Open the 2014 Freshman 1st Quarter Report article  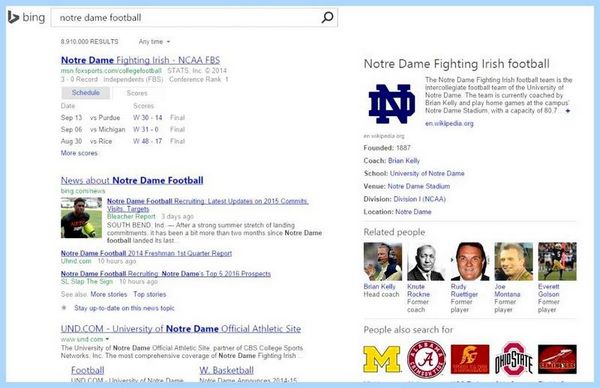tap(146, 253)
